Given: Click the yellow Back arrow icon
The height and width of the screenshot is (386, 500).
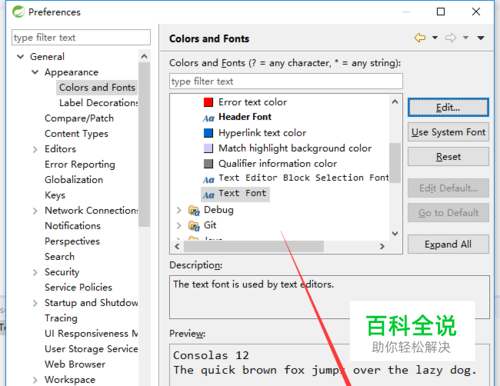Looking at the screenshot, I should (420, 38).
